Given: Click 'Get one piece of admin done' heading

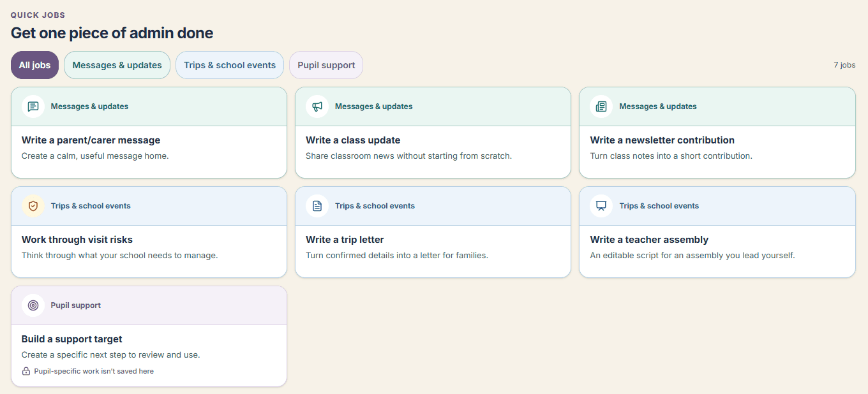Looking at the screenshot, I should click(112, 33).
